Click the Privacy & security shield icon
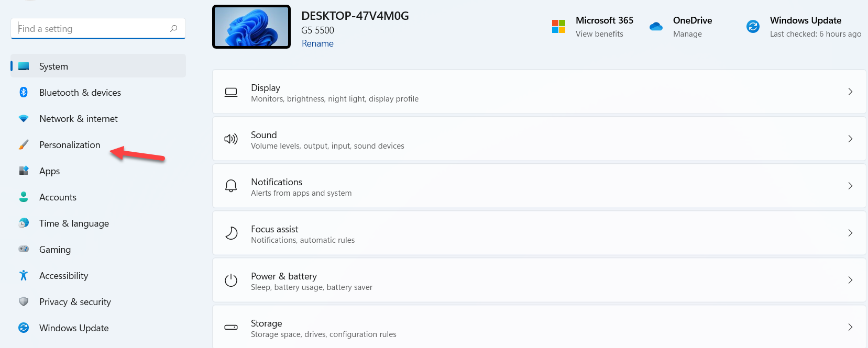Viewport: 868px width, 348px height. click(x=24, y=302)
